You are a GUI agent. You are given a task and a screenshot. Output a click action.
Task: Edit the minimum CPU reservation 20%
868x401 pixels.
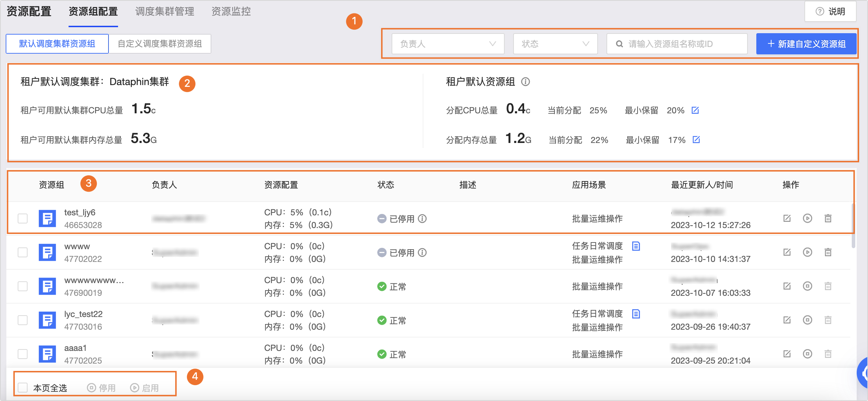[x=695, y=110]
